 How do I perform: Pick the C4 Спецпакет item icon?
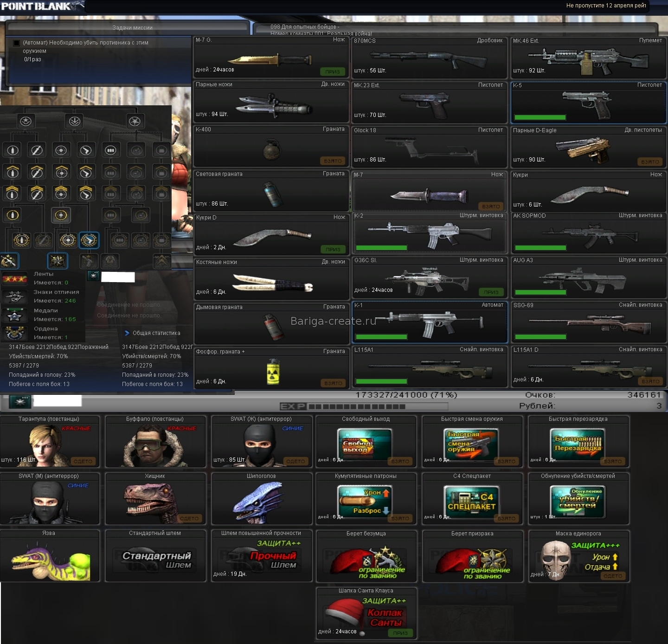pyautogui.click(x=471, y=502)
